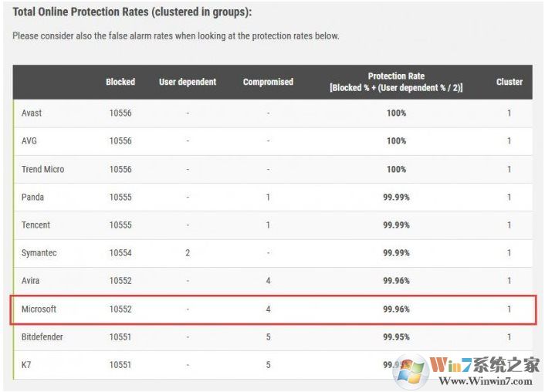The width and height of the screenshot is (545, 392).
Task: Click Microsoft's 99.96% protection rate
Action: [x=396, y=309]
